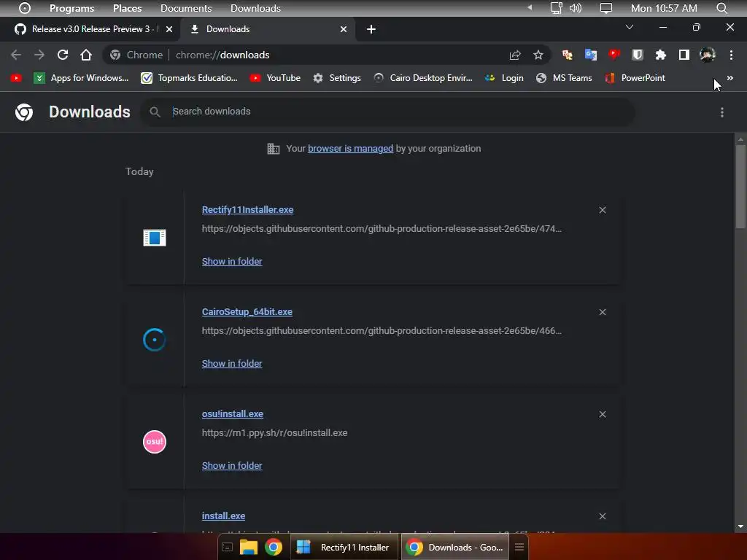Open the Settings bookmark
The width and height of the screenshot is (747, 560).
pyautogui.click(x=336, y=77)
